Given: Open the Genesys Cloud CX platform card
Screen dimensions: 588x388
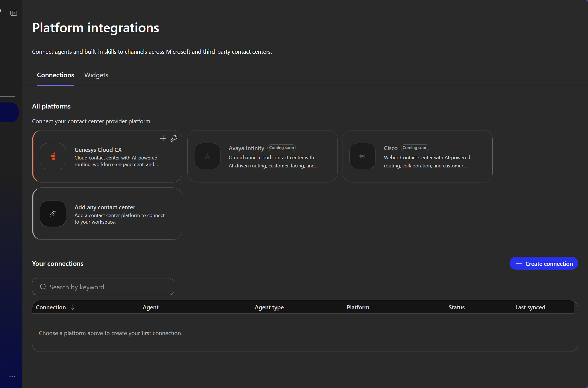Looking at the screenshot, I should point(107,156).
